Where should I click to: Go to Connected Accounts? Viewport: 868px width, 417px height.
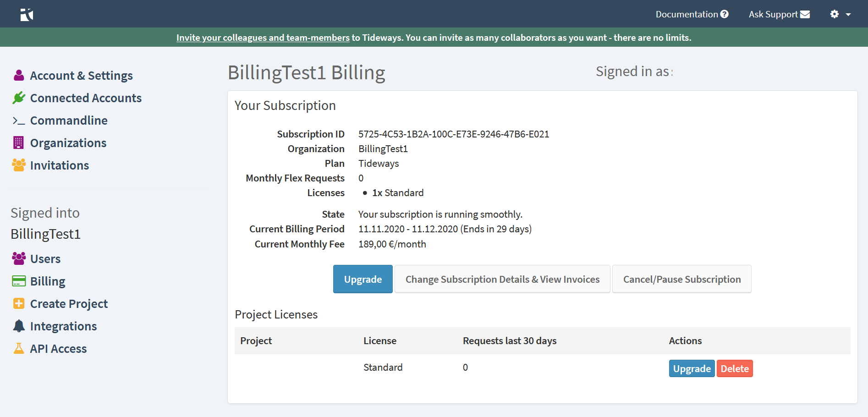86,98
